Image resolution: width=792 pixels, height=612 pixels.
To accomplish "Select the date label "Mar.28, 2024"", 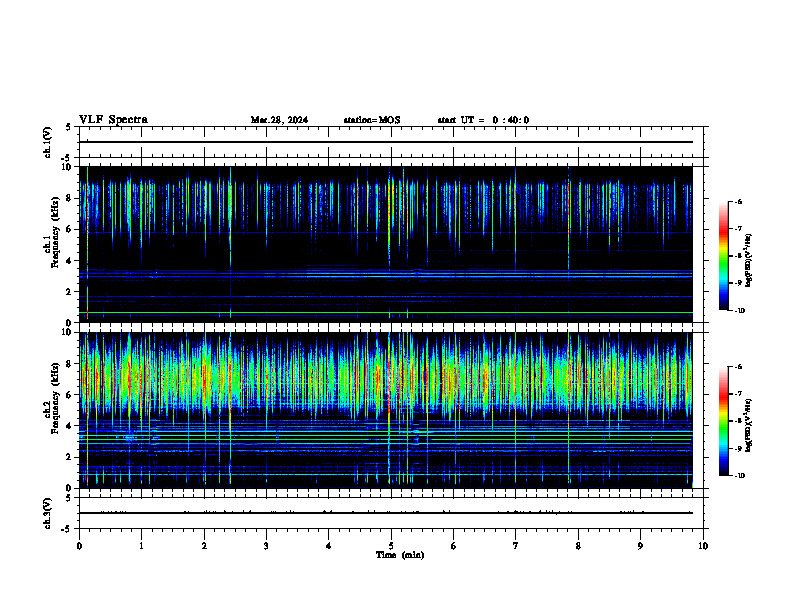I will pos(279,120).
